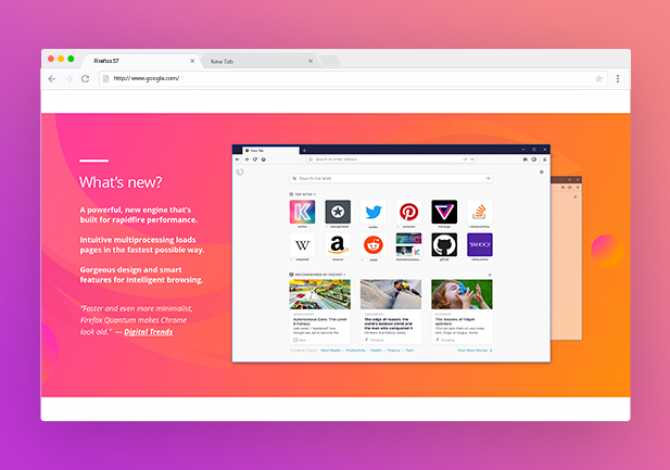670x470 pixels.
Task: Close Chrome's New Tab tab
Action: 310,61
